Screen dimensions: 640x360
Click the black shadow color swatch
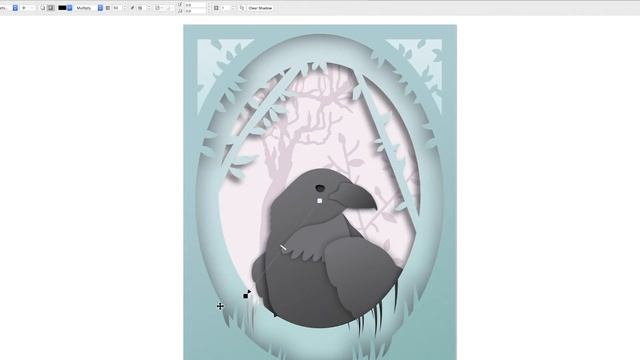coord(62,8)
